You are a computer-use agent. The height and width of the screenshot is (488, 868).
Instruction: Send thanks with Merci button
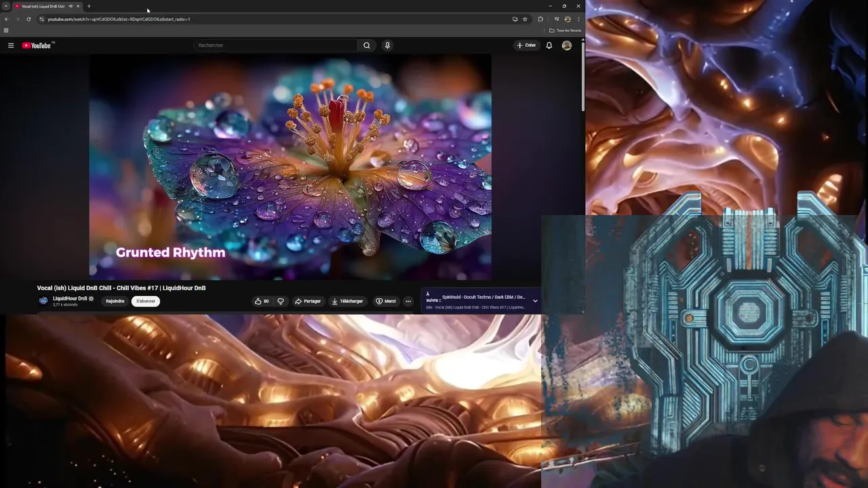(x=386, y=301)
